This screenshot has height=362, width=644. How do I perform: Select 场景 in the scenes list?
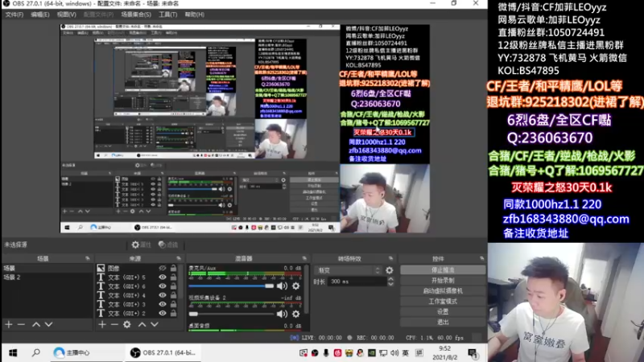[x=47, y=268]
